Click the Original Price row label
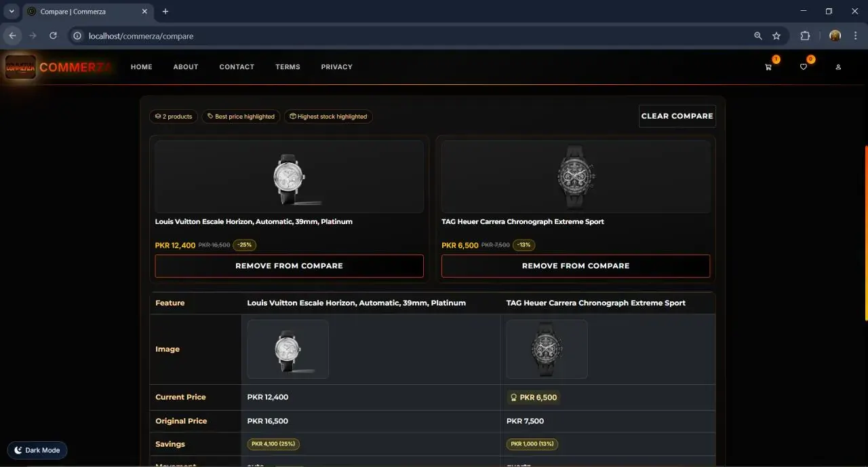The width and height of the screenshot is (868, 467). (181, 421)
